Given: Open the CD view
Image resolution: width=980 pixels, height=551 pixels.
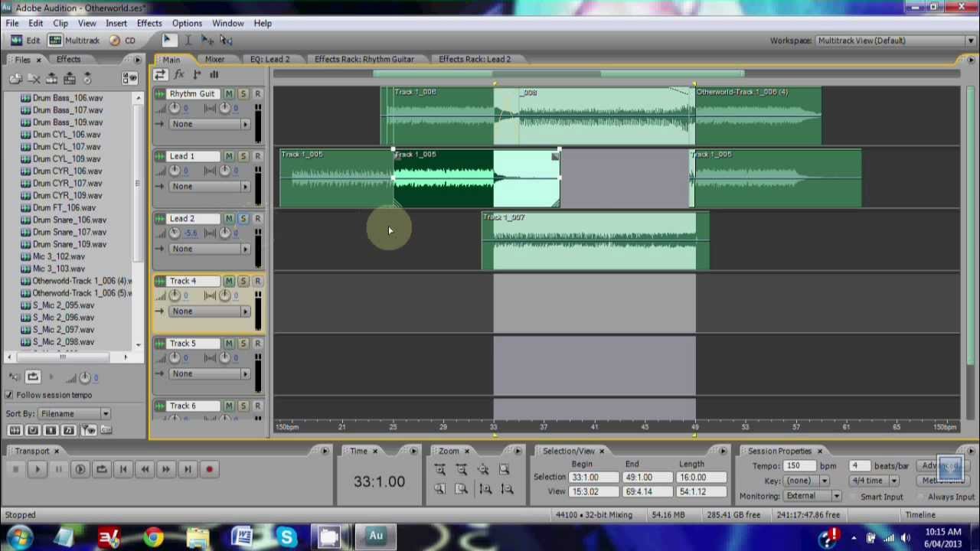Looking at the screenshot, I should [x=122, y=41].
